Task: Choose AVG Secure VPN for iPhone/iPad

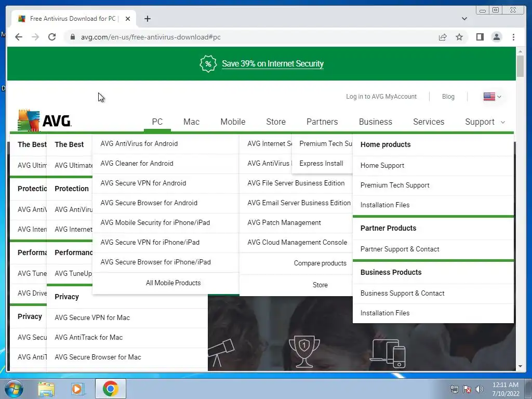Action: (x=150, y=242)
